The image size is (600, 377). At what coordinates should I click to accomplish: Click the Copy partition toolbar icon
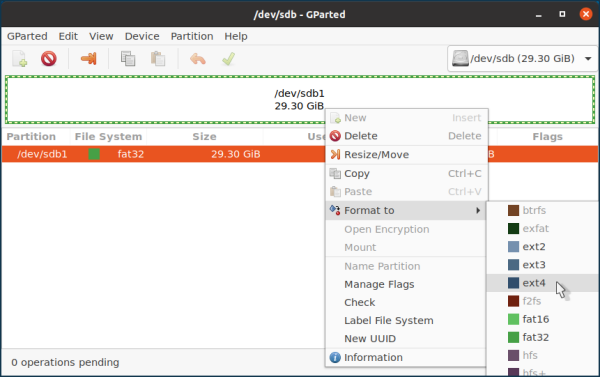pos(128,59)
